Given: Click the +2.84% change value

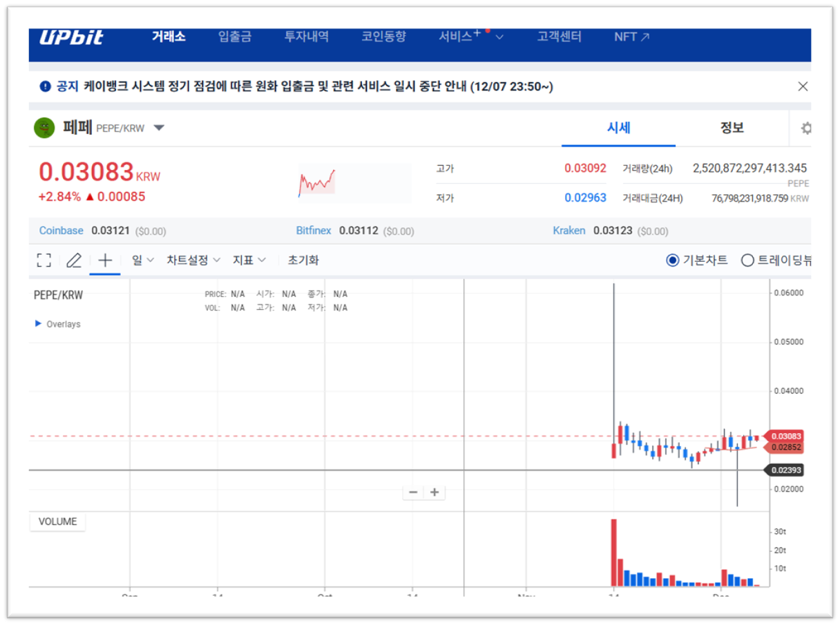Looking at the screenshot, I should click(59, 197).
